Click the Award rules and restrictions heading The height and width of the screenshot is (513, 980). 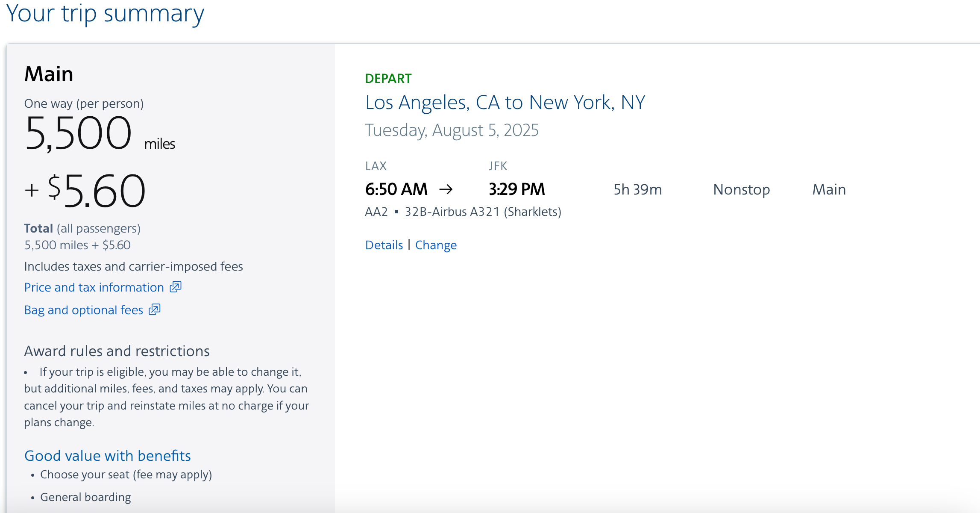(117, 351)
